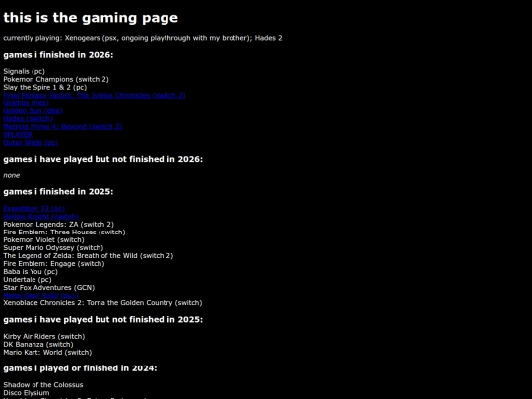Visit the Metal Gear Solid (ps1) link

40,296
